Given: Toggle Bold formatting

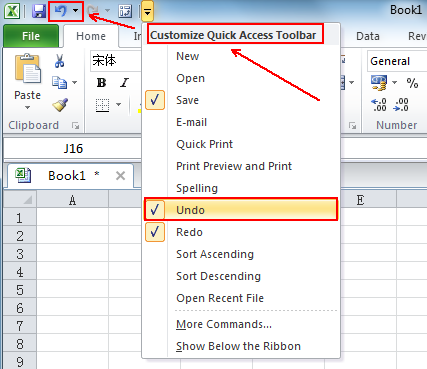Looking at the screenshot, I should pos(101,83).
